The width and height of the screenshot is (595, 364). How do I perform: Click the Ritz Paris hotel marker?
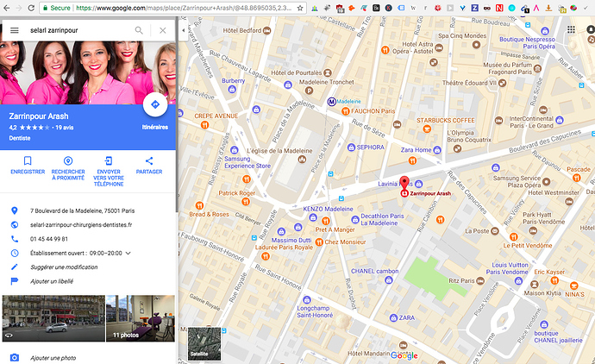480,281
